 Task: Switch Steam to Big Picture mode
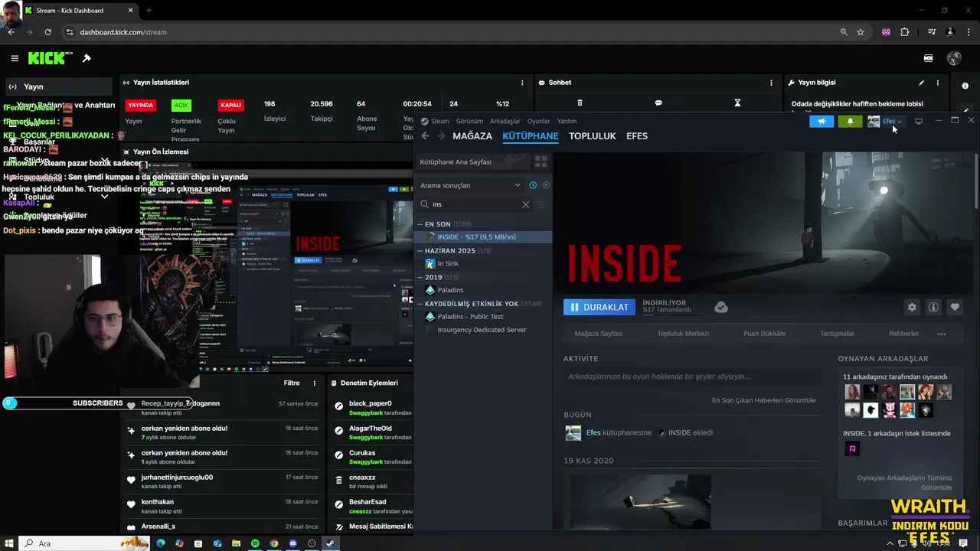pos(919,121)
